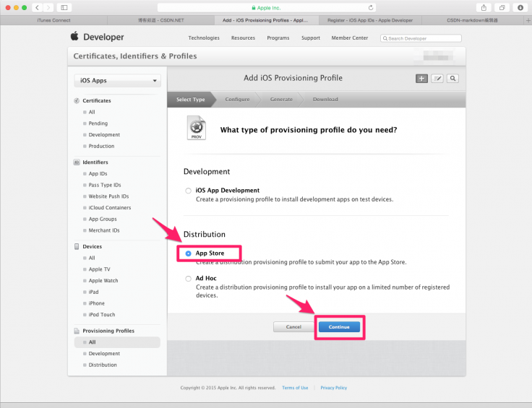Click the edit pencil icon button
This screenshot has height=408, width=532.
pos(437,78)
